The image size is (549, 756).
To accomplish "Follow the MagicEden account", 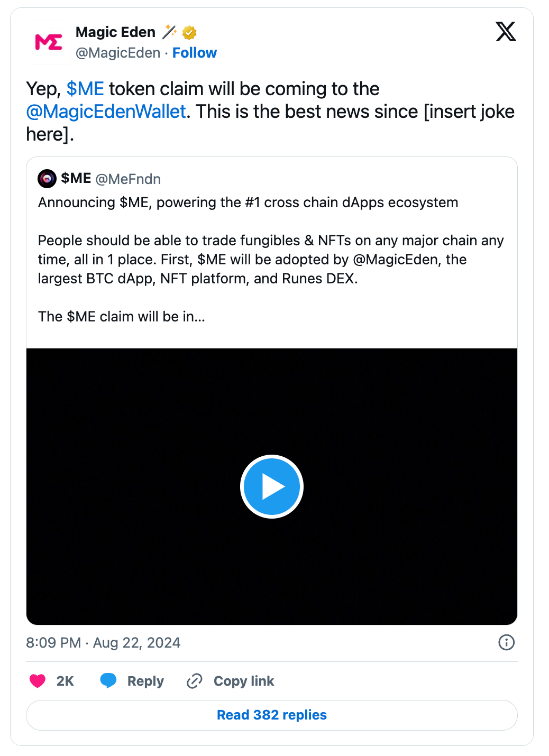I will 194,53.
